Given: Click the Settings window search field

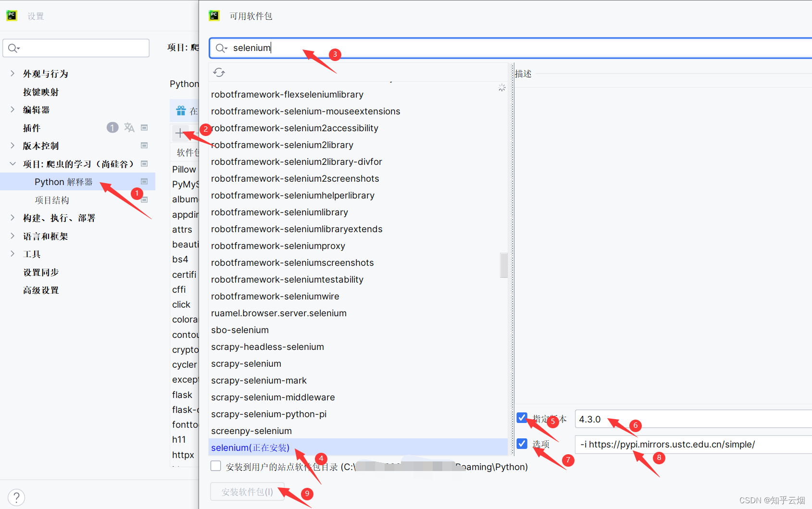Looking at the screenshot, I should (76, 48).
